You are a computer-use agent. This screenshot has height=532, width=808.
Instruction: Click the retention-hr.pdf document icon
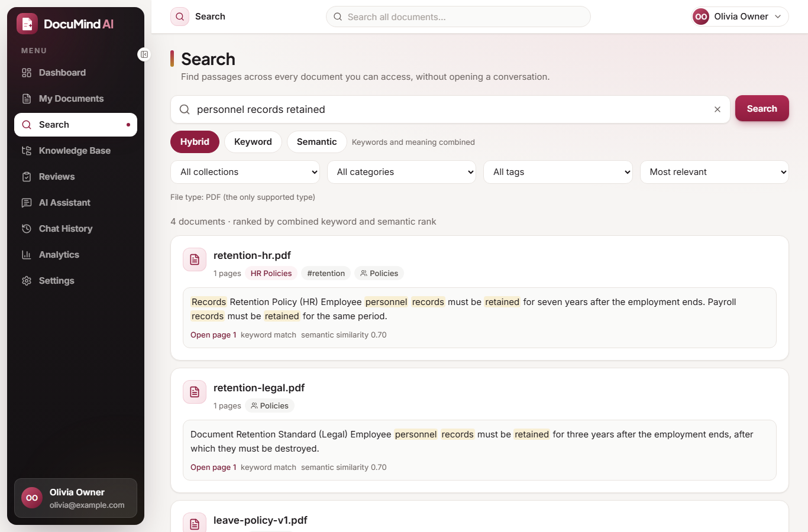pos(195,259)
